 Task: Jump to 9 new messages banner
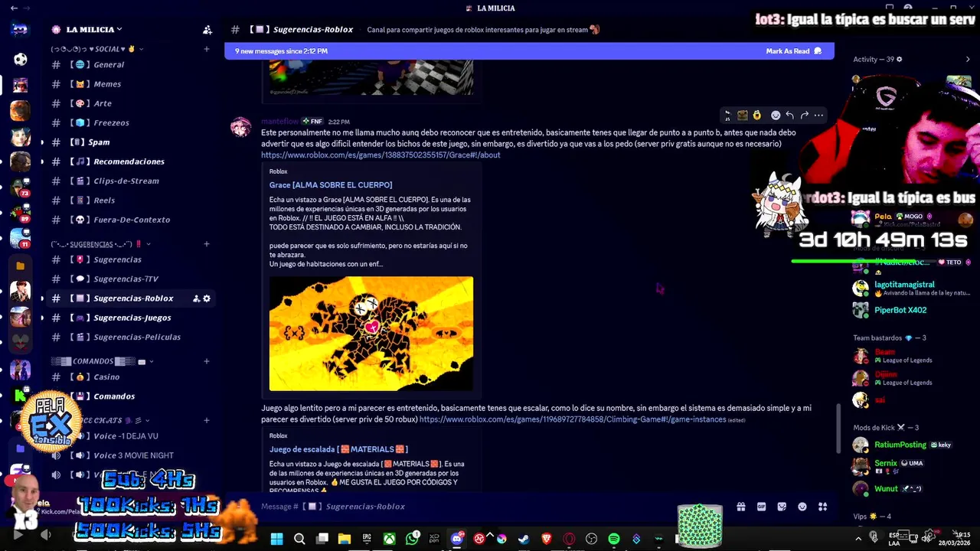click(529, 51)
